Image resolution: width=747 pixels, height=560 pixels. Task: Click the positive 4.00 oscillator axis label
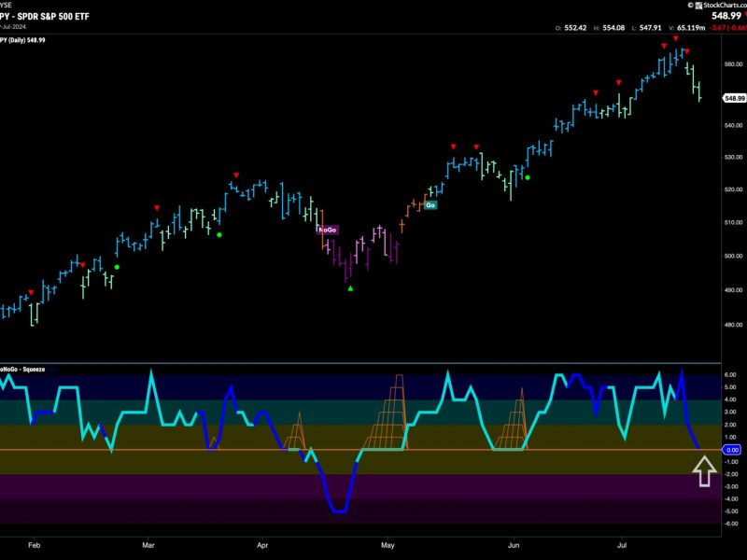[x=730, y=399]
